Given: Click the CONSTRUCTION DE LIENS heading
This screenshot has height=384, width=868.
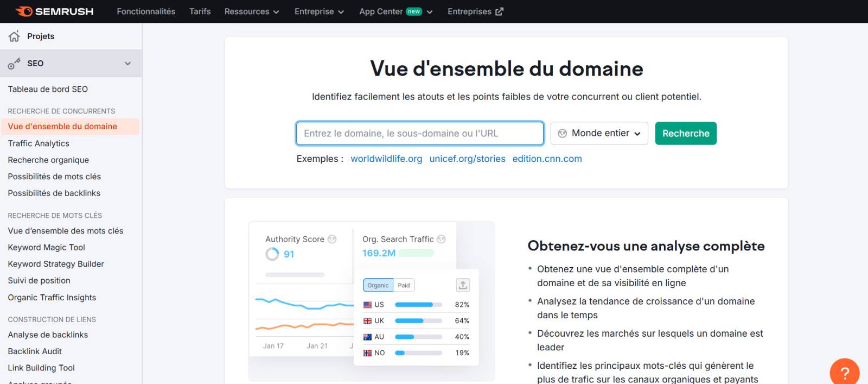Looking at the screenshot, I should [x=52, y=319].
